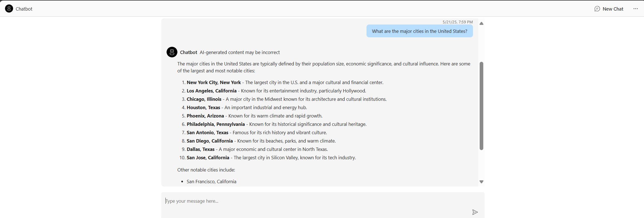The height and width of the screenshot is (218, 644).
Task: Click the chatbot avatar beside the reply
Action: 172,52
